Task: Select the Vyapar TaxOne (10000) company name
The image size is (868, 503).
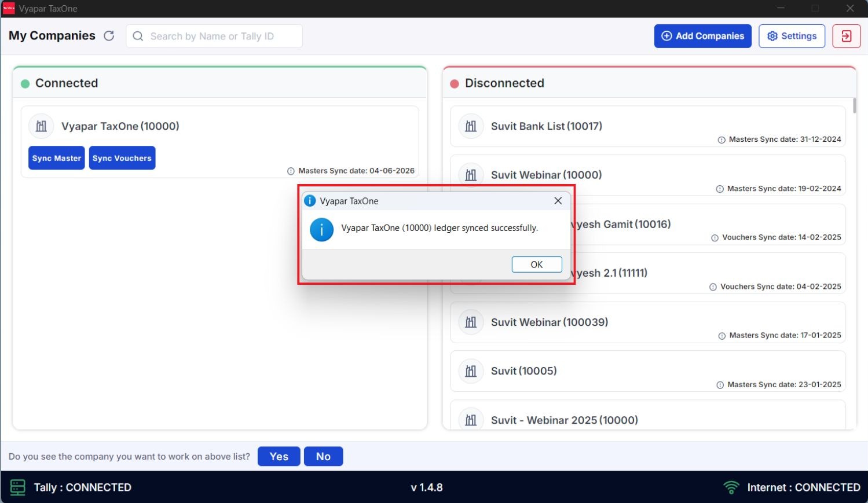Action: 120,126
